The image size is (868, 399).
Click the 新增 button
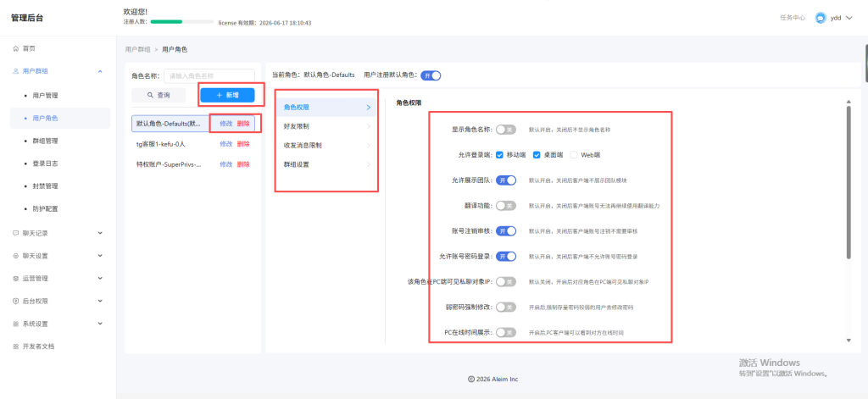[x=227, y=95]
